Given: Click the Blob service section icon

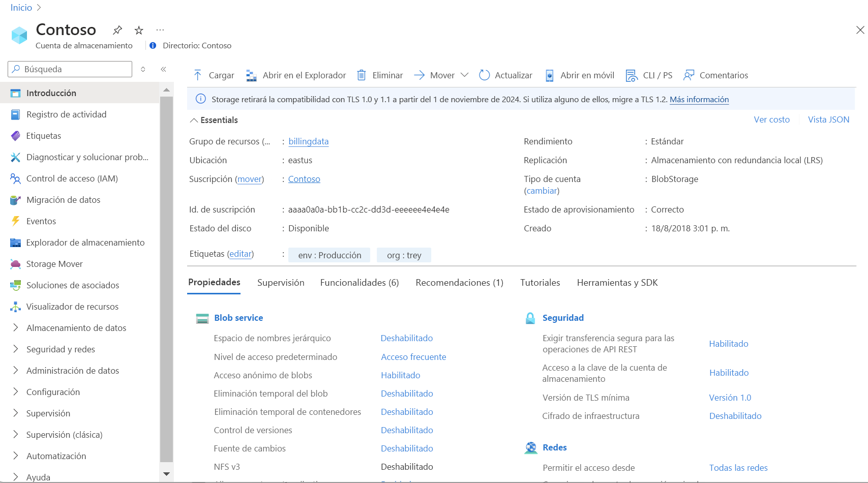Looking at the screenshot, I should click(x=202, y=318).
